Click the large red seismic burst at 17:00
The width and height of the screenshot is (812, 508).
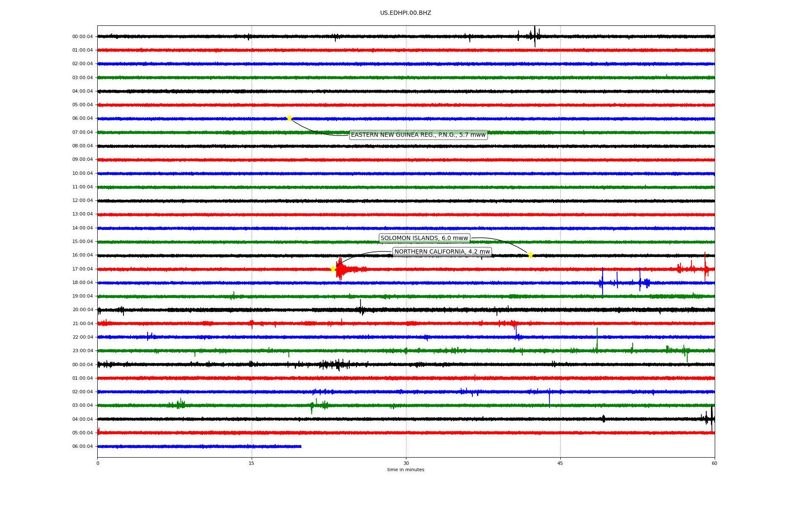click(340, 269)
